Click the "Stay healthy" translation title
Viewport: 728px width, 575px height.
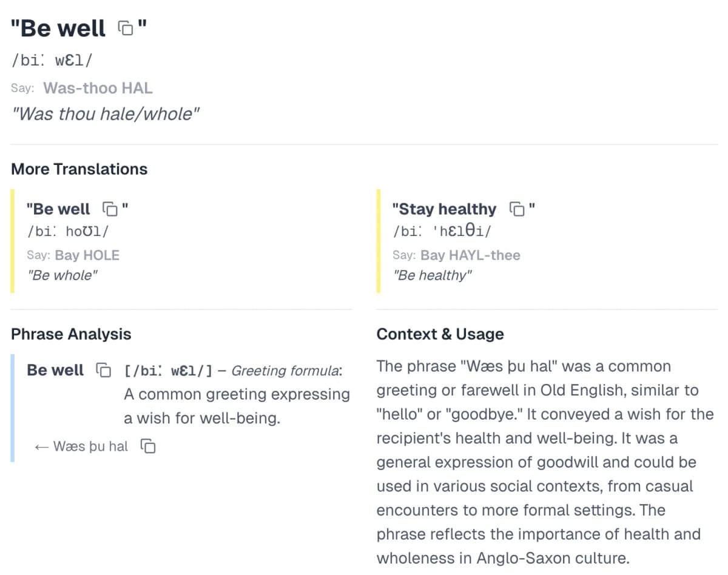click(444, 209)
